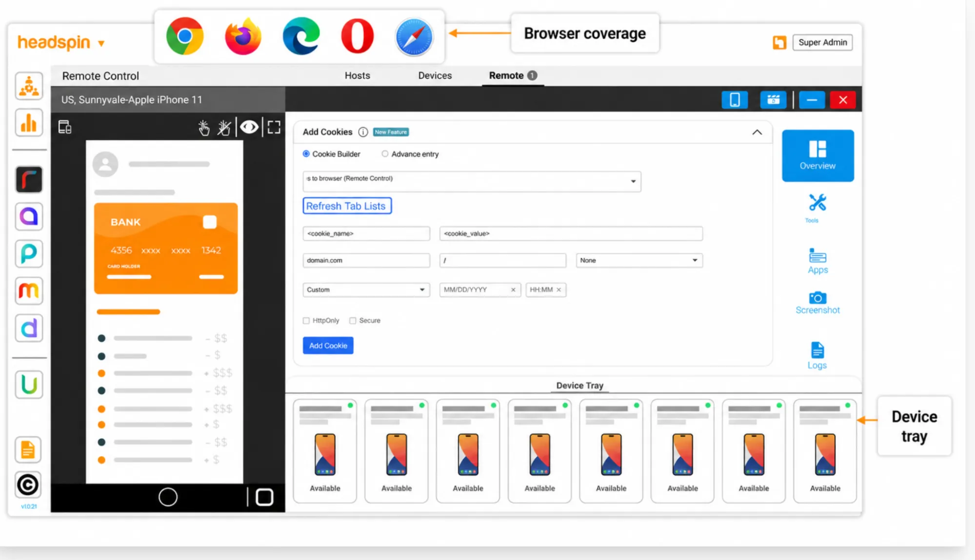975x560 pixels.
Task: Clear the MM/DD/YYYY date field
Action: point(513,290)
